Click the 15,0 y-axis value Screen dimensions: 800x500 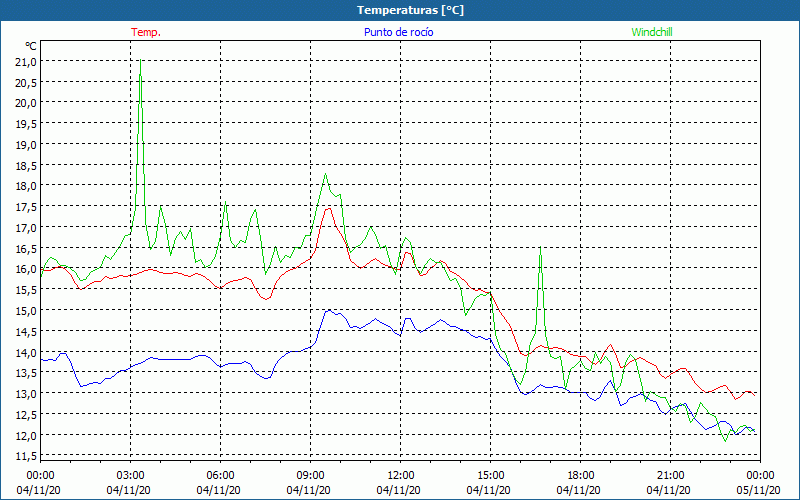coord(26,310)
